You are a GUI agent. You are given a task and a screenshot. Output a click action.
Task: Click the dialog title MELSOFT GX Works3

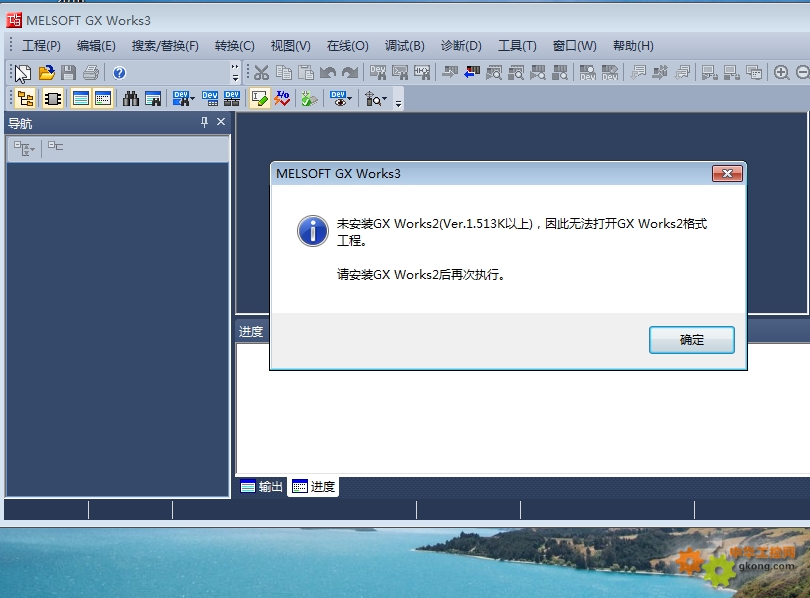[338, 174]
